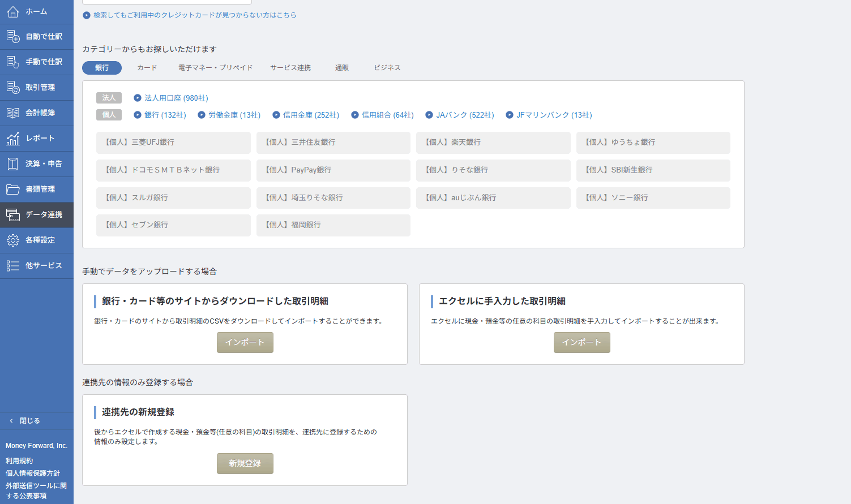
Task: Pick 【個人】PayPay銀行
Action: 333,170
